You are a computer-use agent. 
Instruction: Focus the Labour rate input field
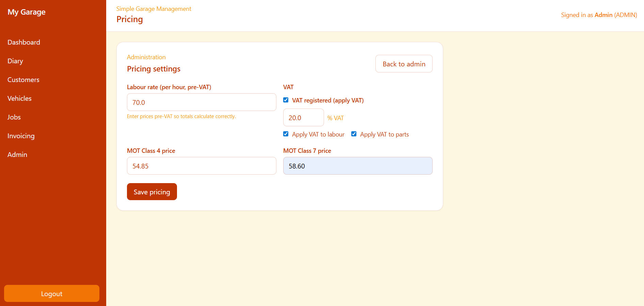click(201, 102)
